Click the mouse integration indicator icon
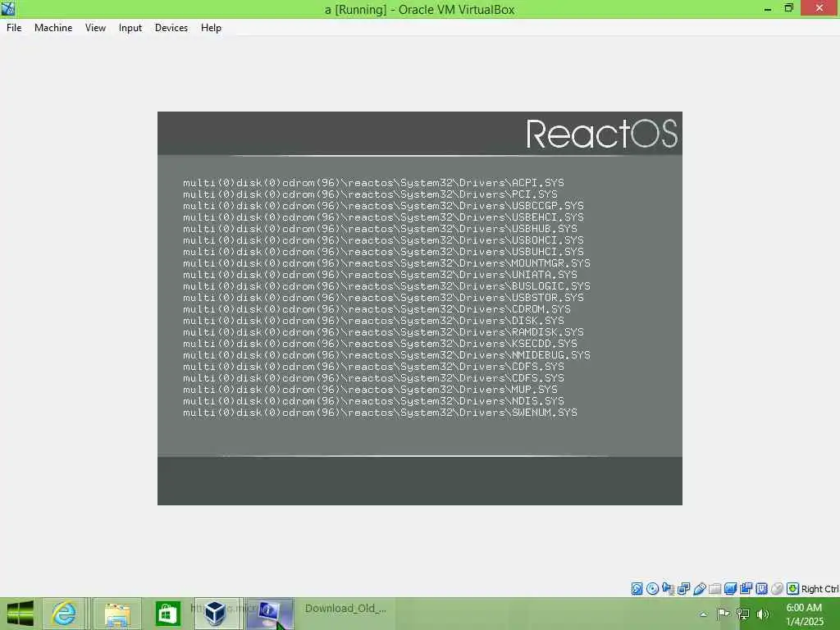This screenshot has width=840, height=630. tap(777, 589)
